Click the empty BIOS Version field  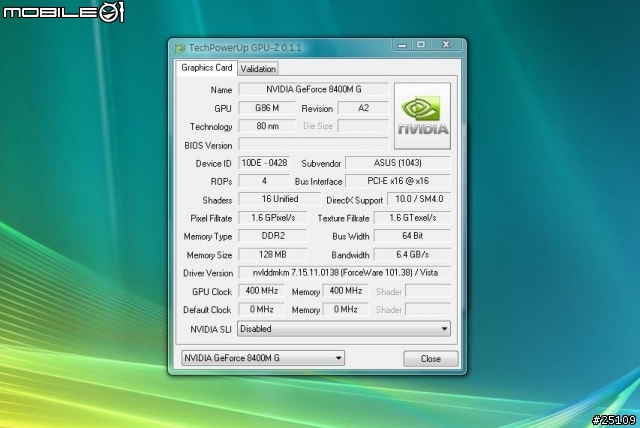coord(313,144)
